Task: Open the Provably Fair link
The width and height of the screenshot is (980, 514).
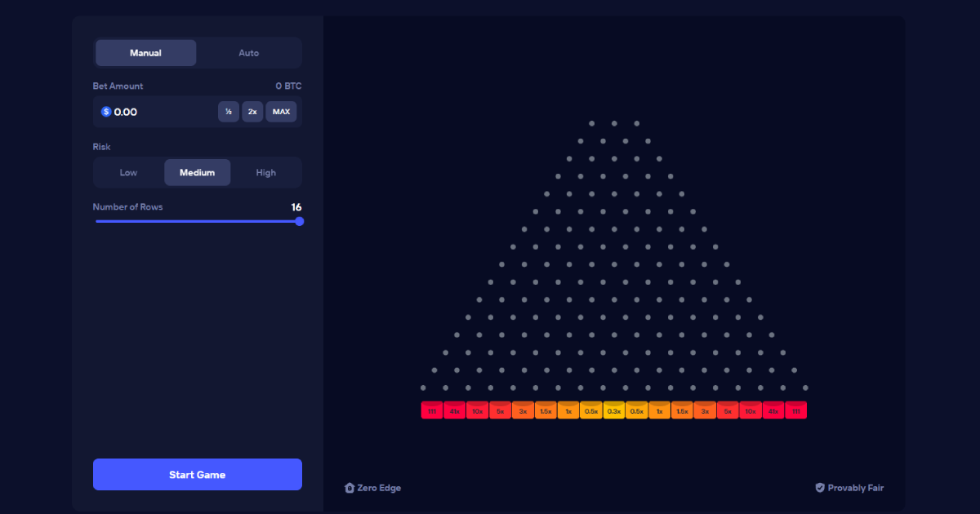Action: [855, 488]
